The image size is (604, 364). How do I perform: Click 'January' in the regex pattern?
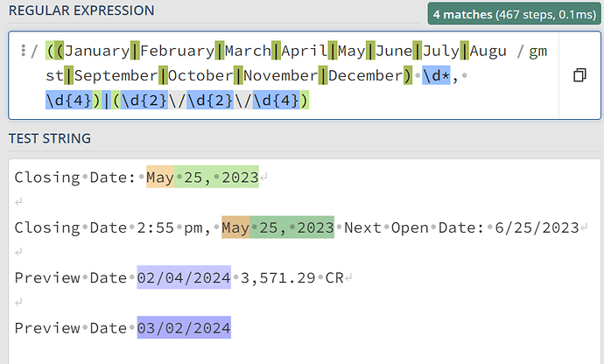[x=97, y=51]
